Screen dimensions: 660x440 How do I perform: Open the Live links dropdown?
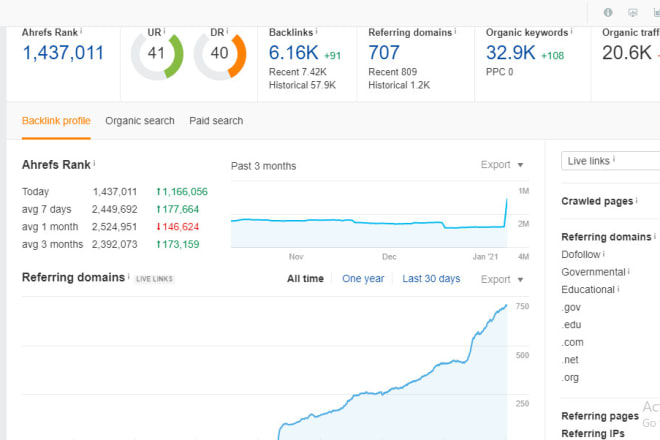[x=610, y=161]
